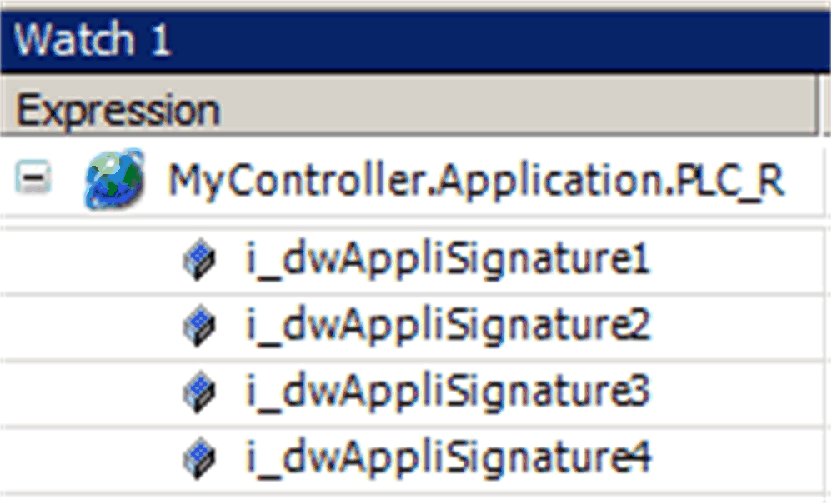This screenshot has width=832, height=504.
Task: Select the i_dwAppliSignature1 expression
Action: coord(449,259)
